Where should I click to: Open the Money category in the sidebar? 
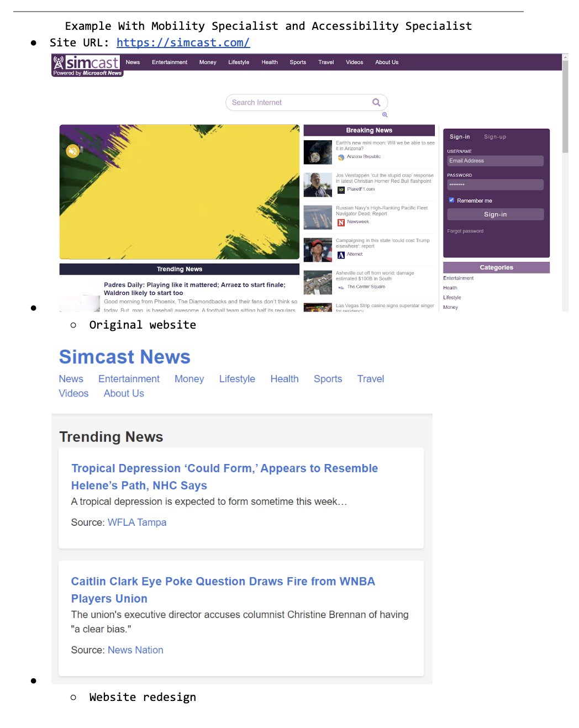[x=450, y=307]
